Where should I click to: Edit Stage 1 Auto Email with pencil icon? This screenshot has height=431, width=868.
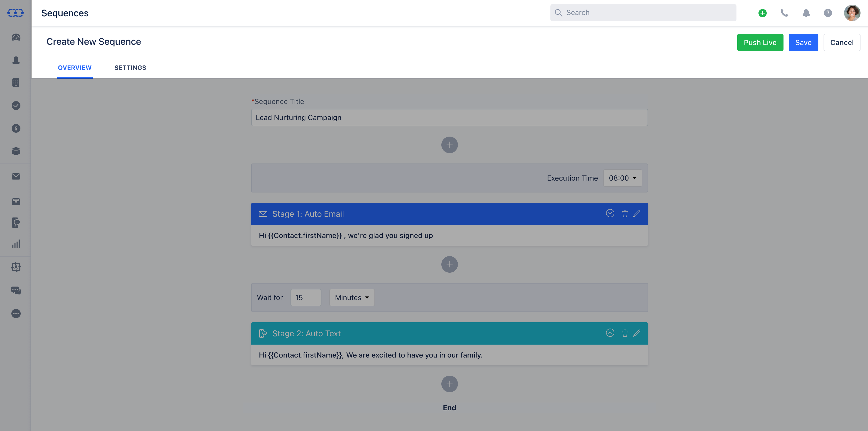pos(636,214)
